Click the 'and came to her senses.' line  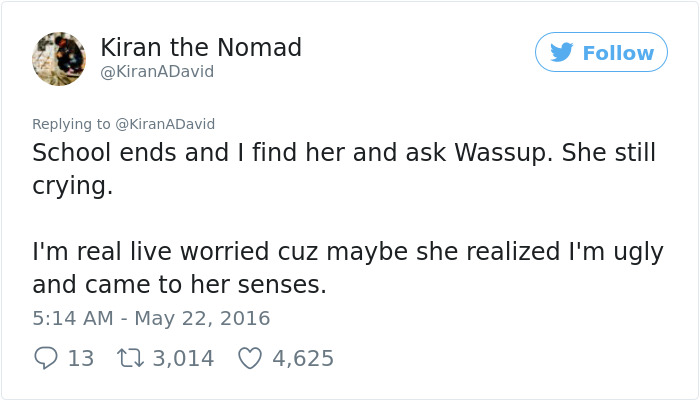[x=180, y=285]
